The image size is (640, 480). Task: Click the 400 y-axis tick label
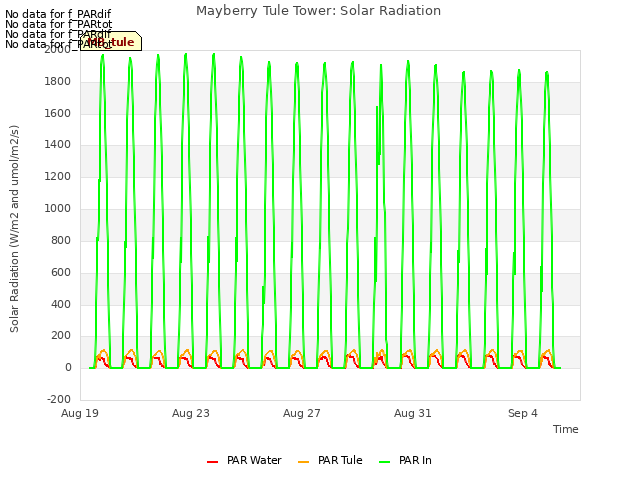(x=61, y=304)
